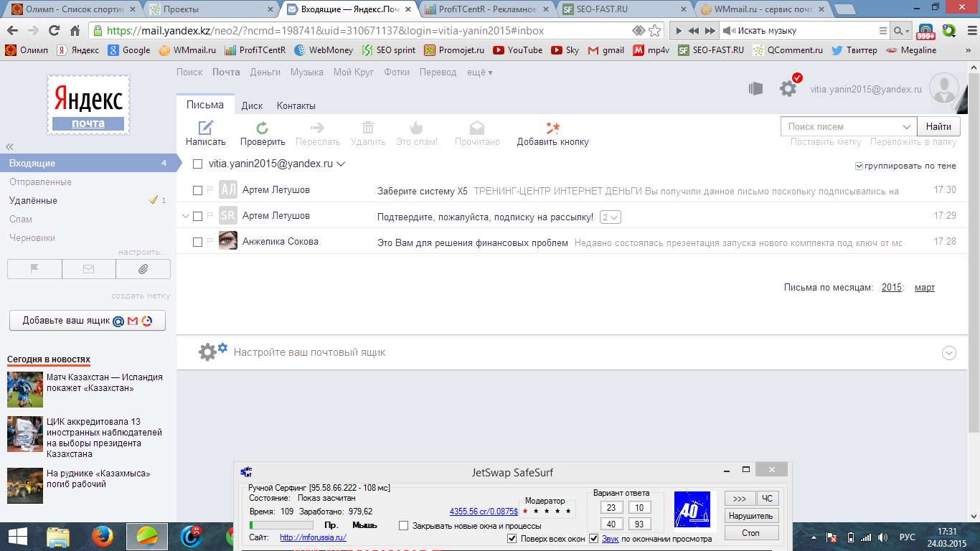Viewport: 980px width, 551px height.
Task: Open Спам folder
Action: click(x=21, y=219)
